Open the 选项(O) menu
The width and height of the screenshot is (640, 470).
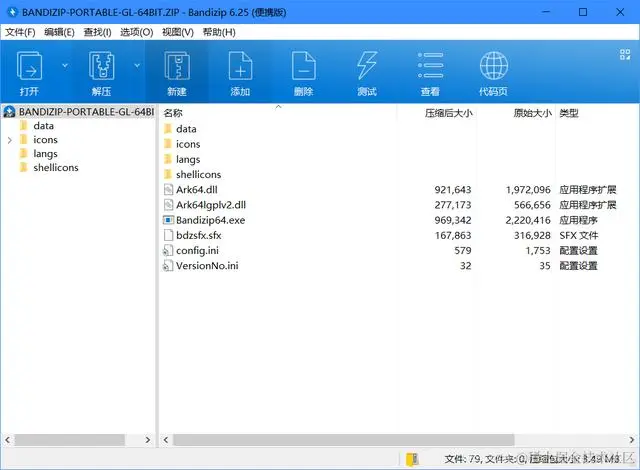coord(137,32)
